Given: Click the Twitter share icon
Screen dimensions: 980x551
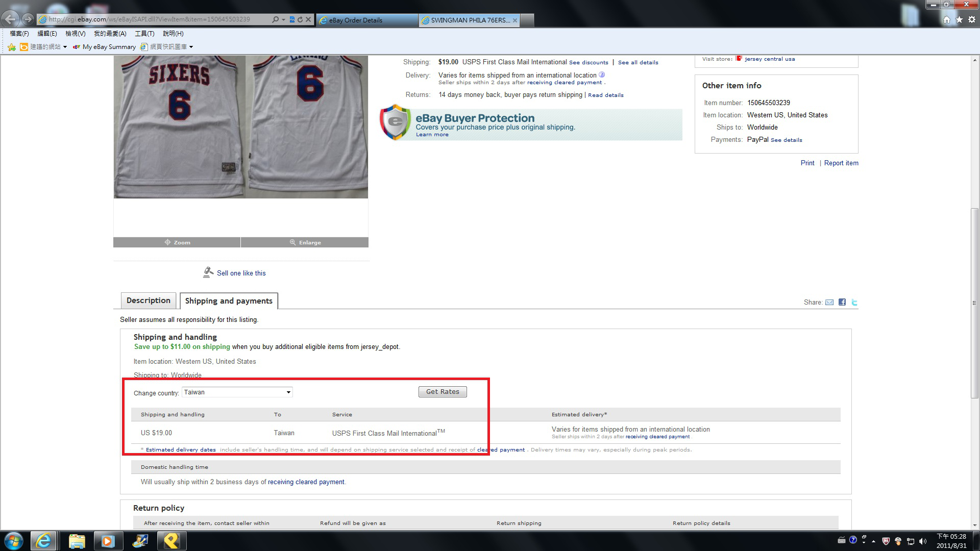Looking at the screenshot, I should pos(854,302).
